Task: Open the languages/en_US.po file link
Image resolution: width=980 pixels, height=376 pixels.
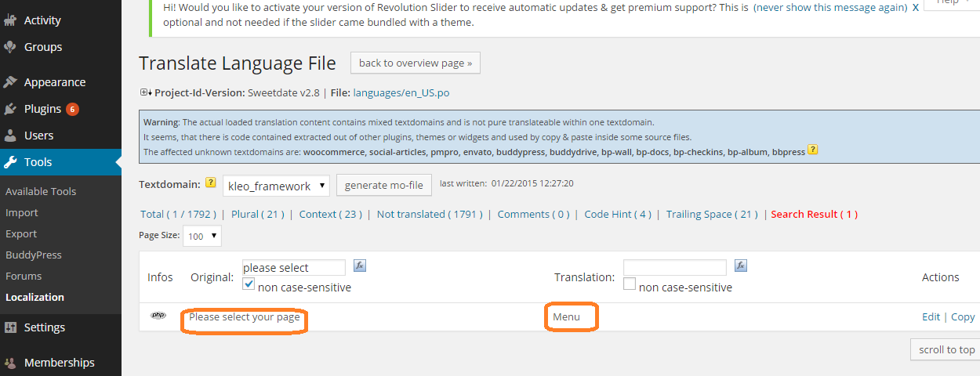Action: pyautogui.click(x=401, y=92)
